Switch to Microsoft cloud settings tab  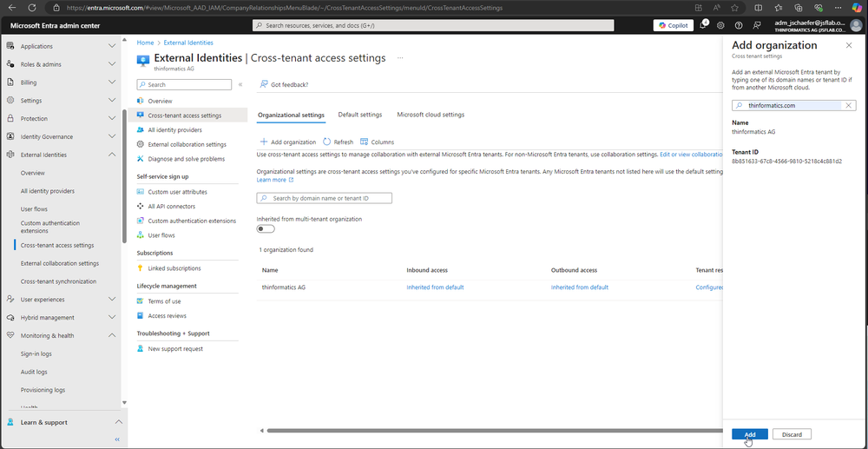click(x=431, y=115)
